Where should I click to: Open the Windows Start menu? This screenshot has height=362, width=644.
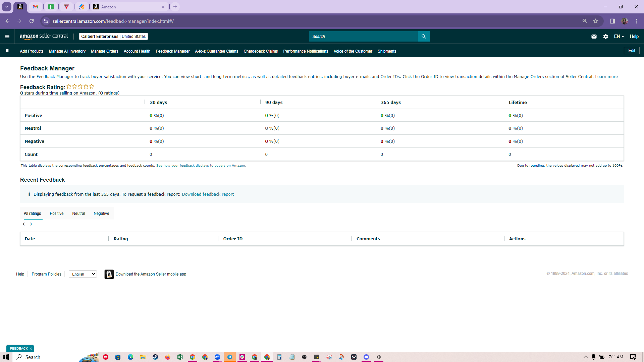[x=6, y=357]
